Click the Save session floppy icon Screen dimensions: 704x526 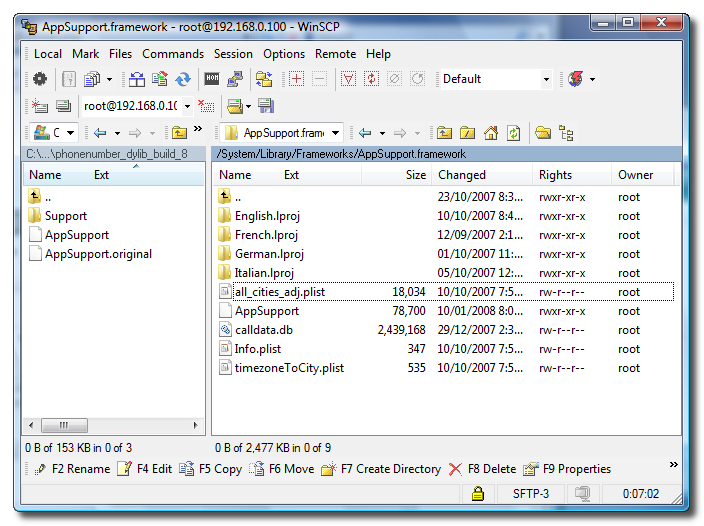coord(266,106)
